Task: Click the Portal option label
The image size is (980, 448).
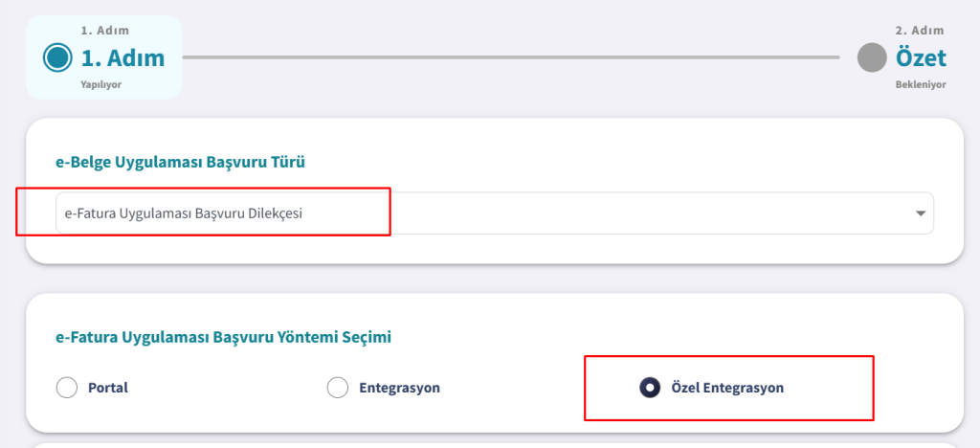Action: coord(108,388)
